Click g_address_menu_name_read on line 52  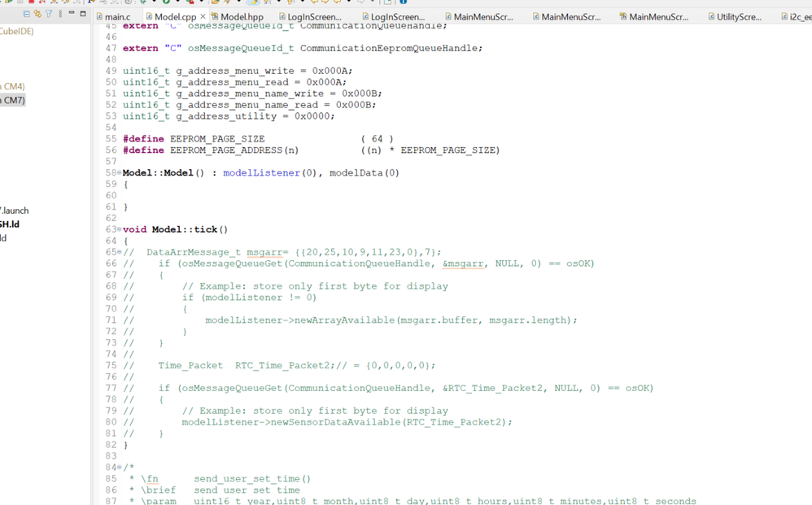247,105
